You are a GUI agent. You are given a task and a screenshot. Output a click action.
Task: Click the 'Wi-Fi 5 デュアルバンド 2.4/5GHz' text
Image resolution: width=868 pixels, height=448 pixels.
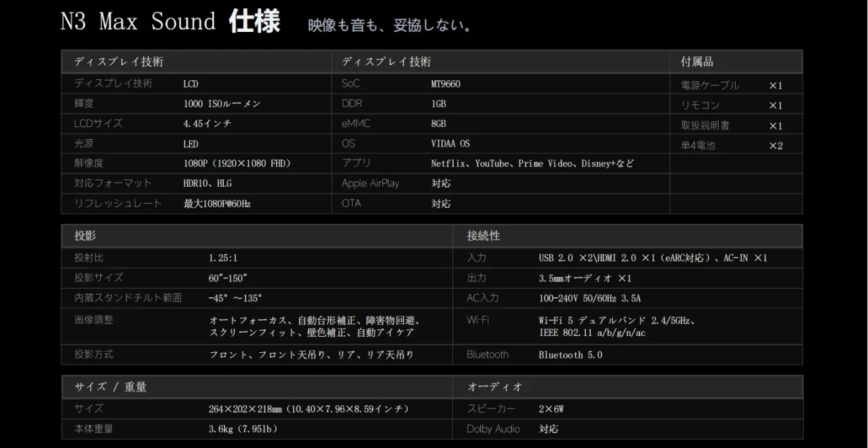tap(617, 320)
